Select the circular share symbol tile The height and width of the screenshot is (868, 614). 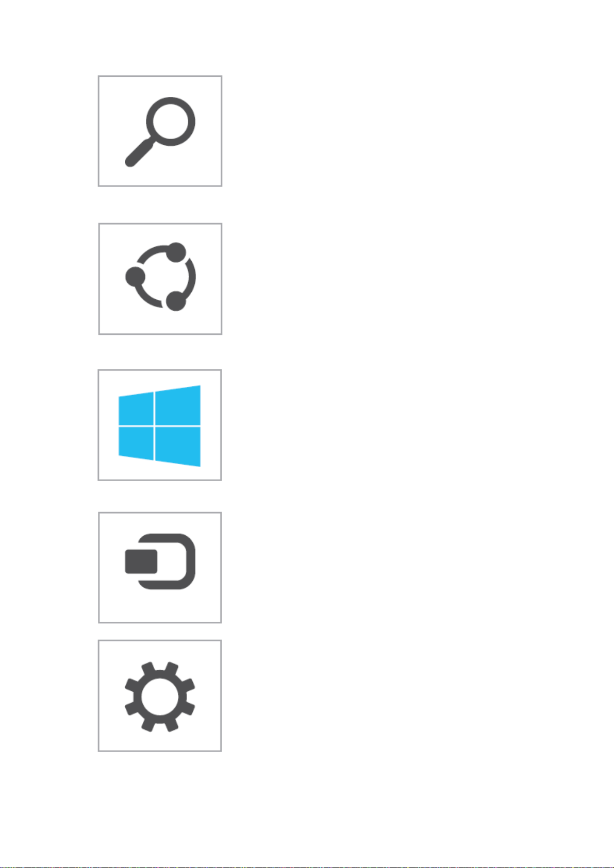(160, 279)
